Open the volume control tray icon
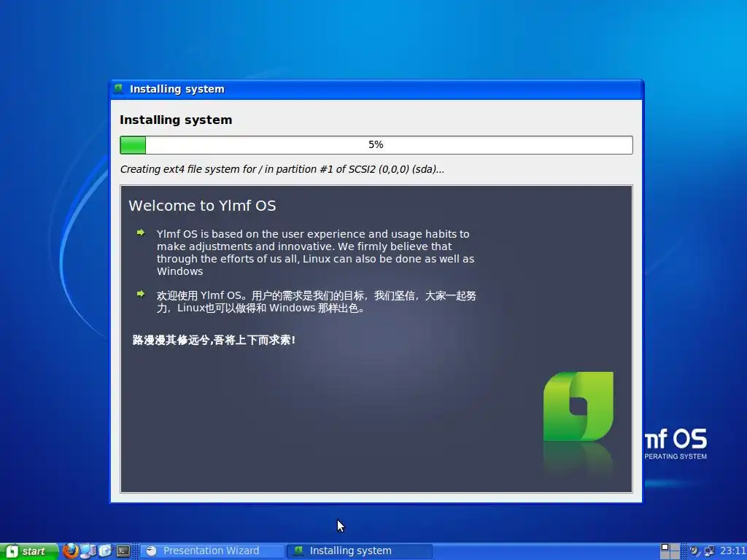The height and width of the screenshot is (560, 747). (695, 551)
